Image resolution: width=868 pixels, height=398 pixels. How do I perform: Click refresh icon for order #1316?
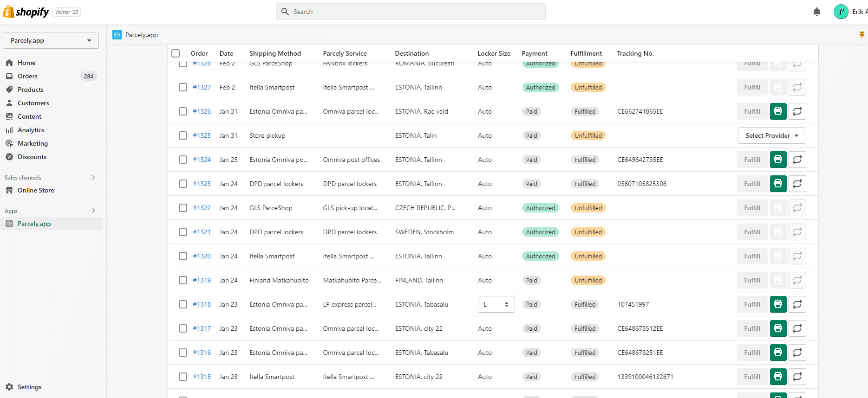(x=797, y=353)
